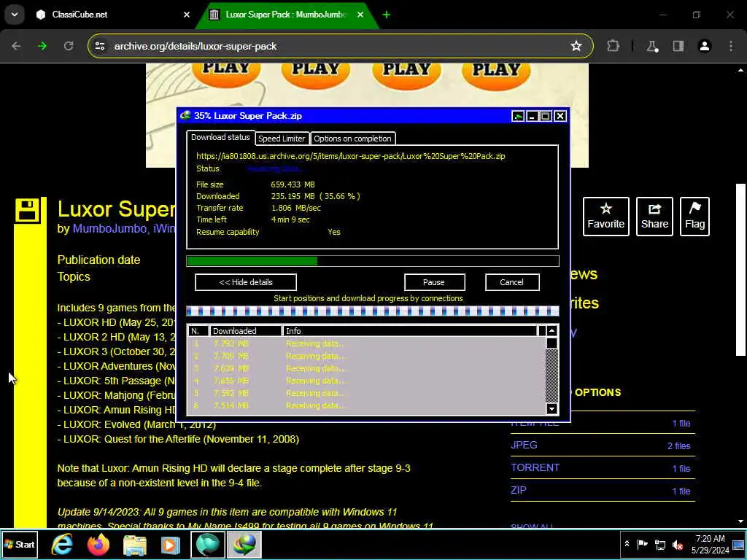Click the download URL text in the dialog
The height and width of the screenshot is (560, 747).
point(351,156)
